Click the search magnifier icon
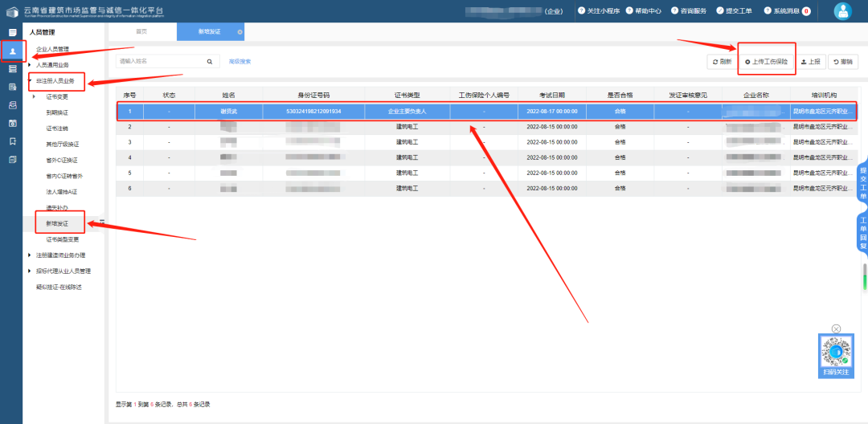The image size is (868, 424). (x=210, y=61)
